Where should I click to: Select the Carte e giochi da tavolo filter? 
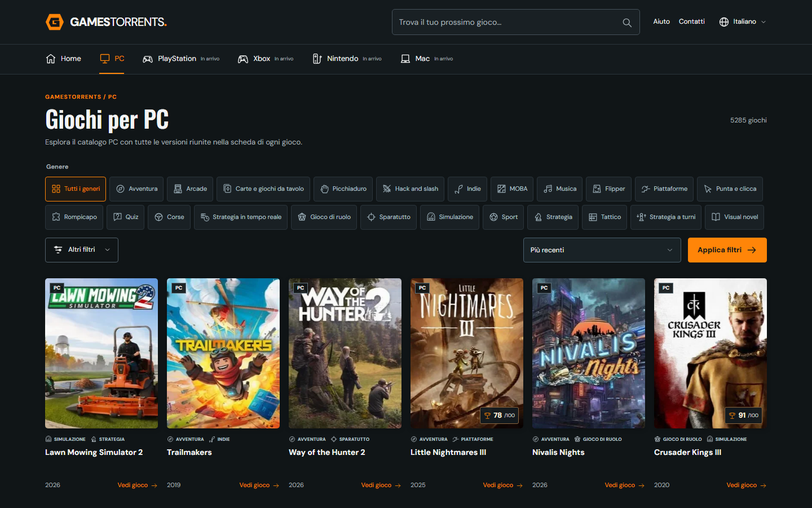(x=263, y=189)
